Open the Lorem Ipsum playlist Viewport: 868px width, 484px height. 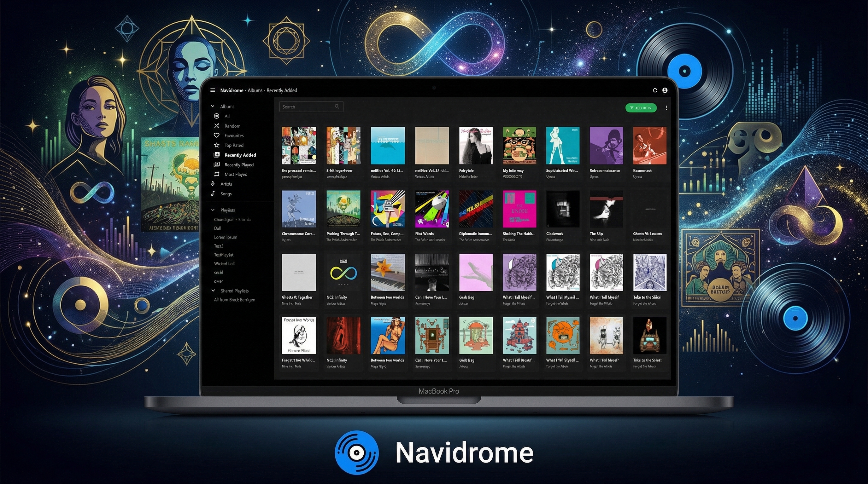(226, 237)
